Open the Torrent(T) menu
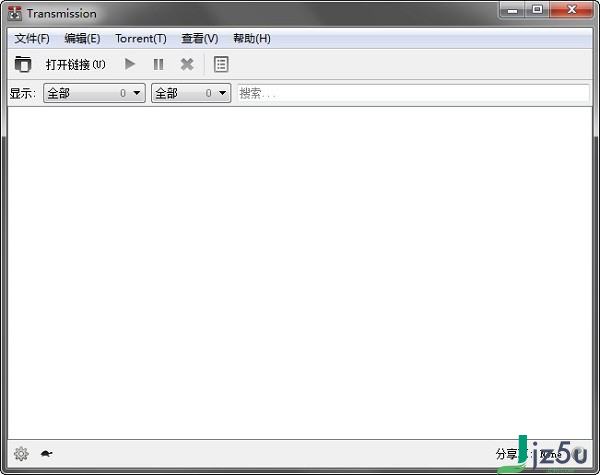The height and width of the screenshot is (475, 600). [x=141, y=39]
